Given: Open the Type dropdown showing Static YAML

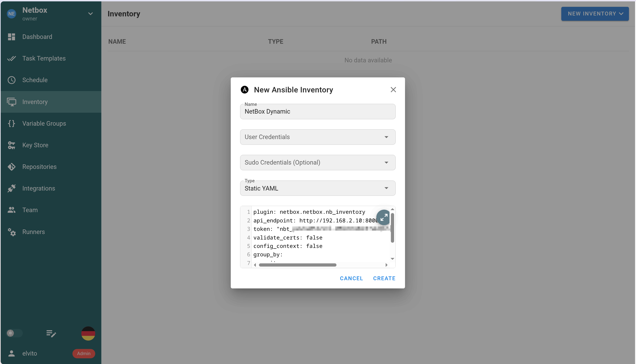Looking at the screenshot, I should (318, 188).
